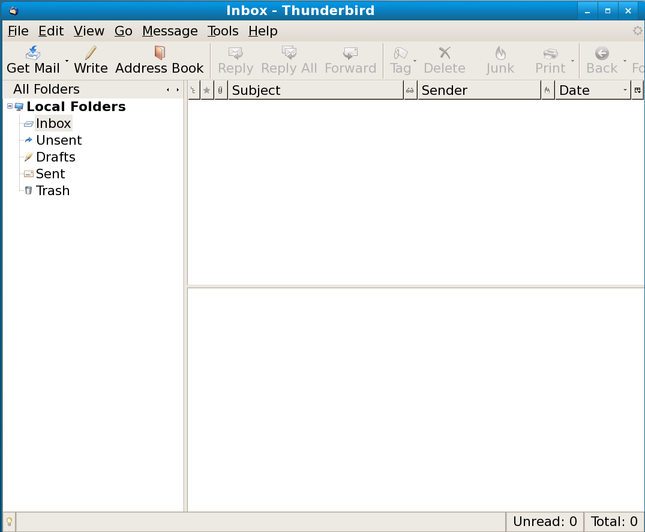Sort messages by Sender column
The width and height of the screenshot is (645, 532).
pos(477,90)
